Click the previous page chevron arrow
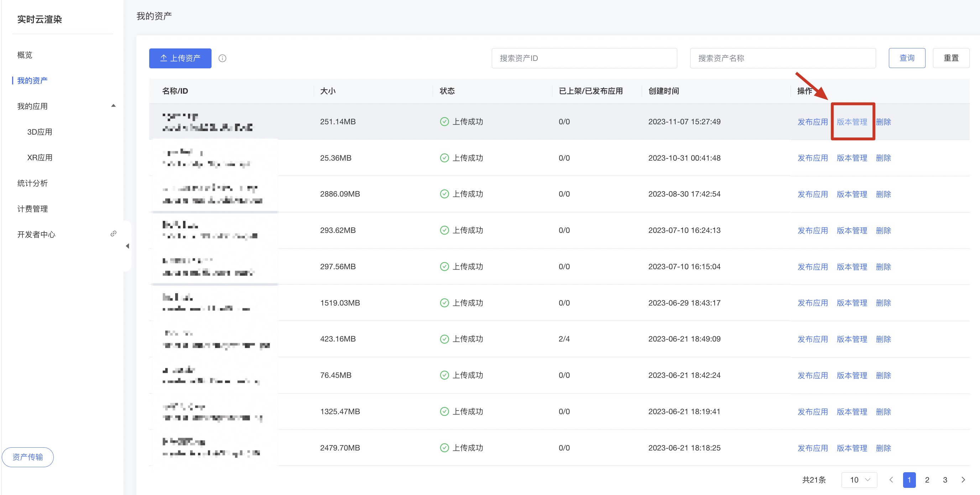Viewport: 980px width, 495px height. (891, 480)
